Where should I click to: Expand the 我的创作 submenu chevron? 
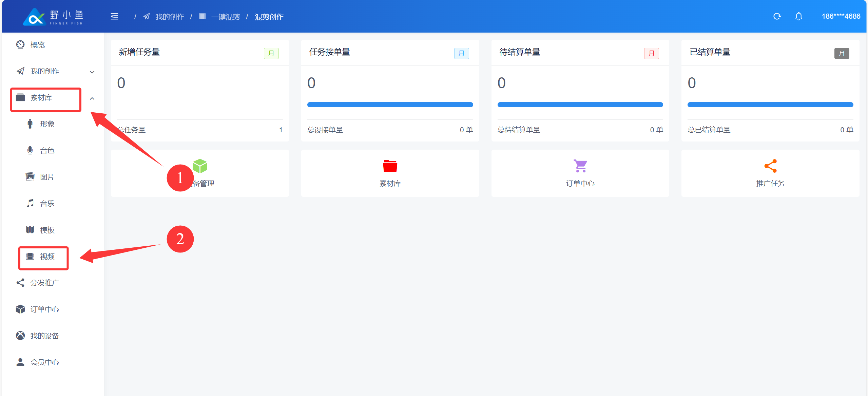tap(92, 72)
